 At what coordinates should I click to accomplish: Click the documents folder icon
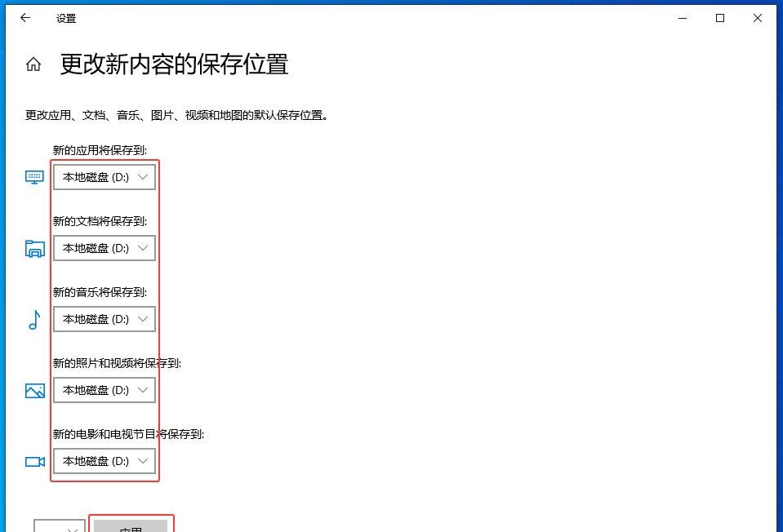click(x=34, y=248)
